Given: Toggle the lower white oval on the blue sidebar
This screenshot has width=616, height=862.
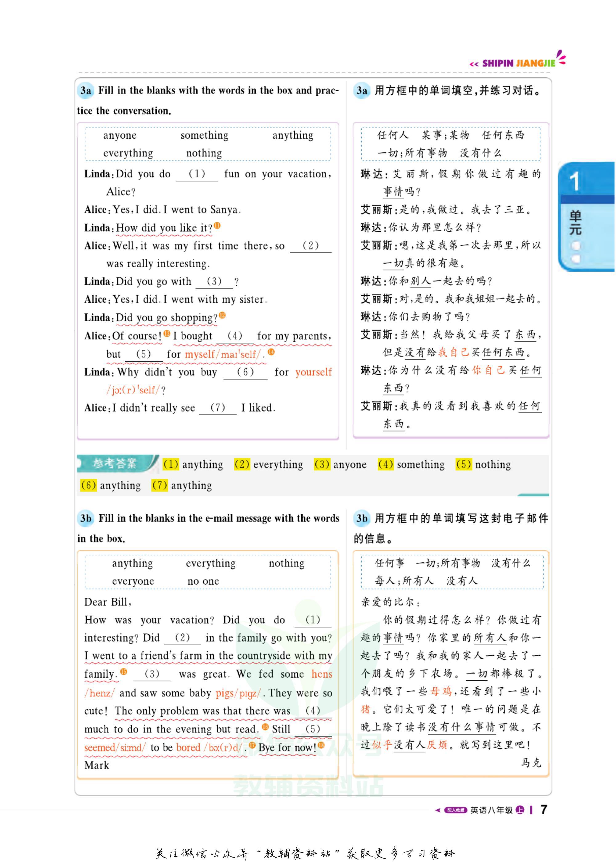Looking at the screenshot, I should pyautogui.click(x=576, y=260).
